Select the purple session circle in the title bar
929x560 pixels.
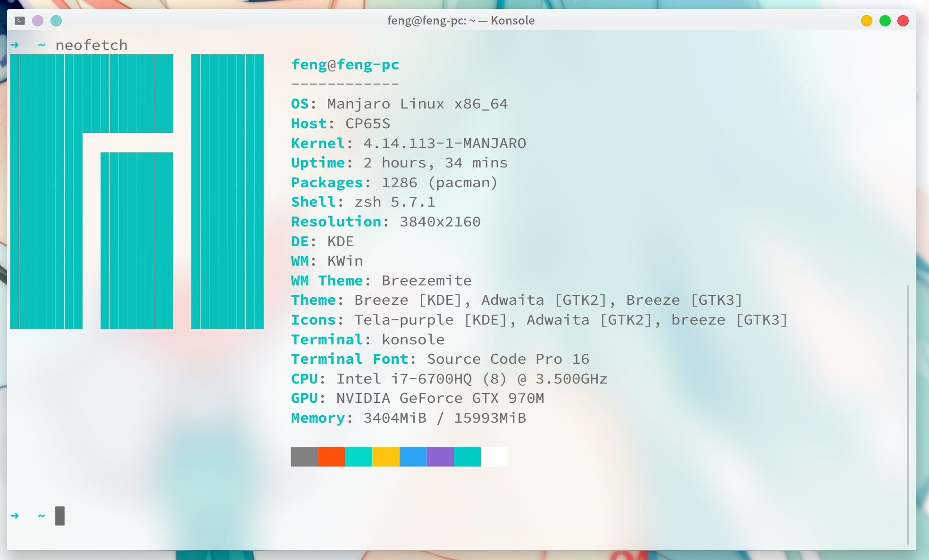[37, 20]
